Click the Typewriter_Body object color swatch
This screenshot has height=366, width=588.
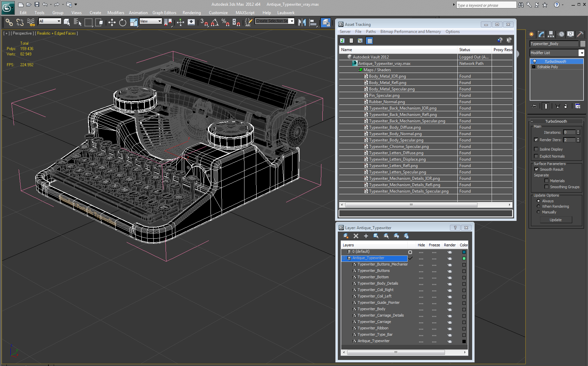pos(583,44)
